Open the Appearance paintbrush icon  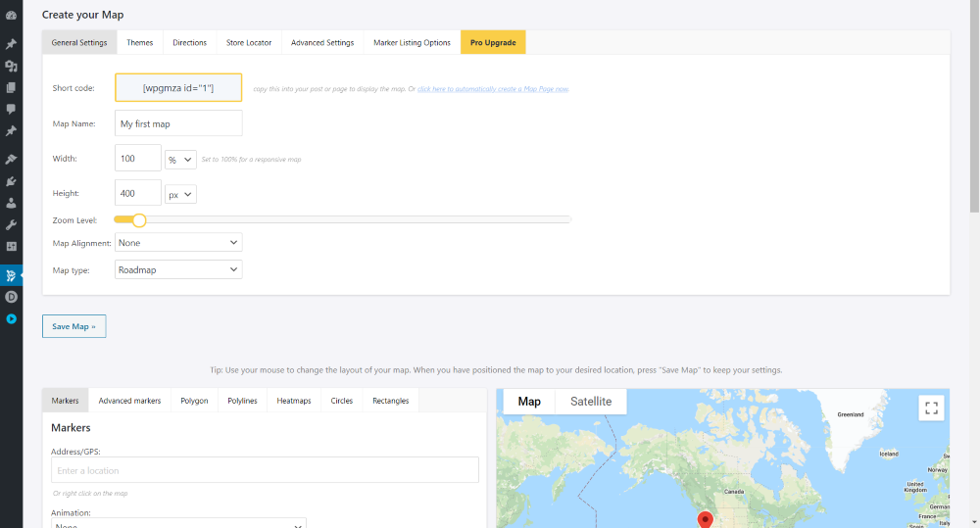[11, 160]
